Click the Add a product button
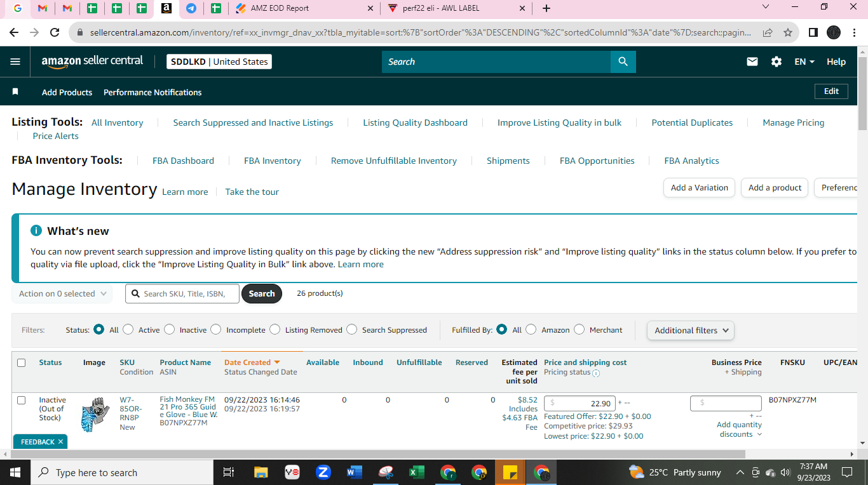The height and width of the screenshot is (485, 868). [775, 187]
